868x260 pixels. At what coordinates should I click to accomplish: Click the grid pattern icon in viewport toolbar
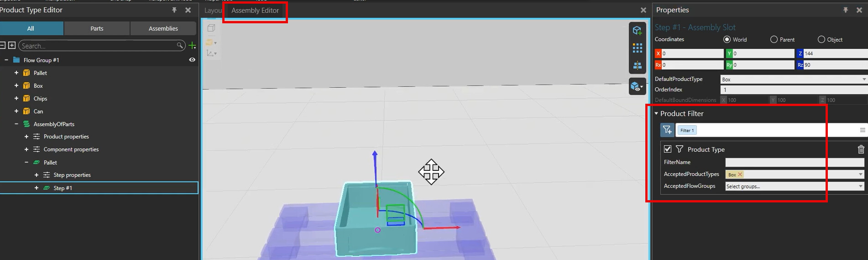(x=637, y=48)
